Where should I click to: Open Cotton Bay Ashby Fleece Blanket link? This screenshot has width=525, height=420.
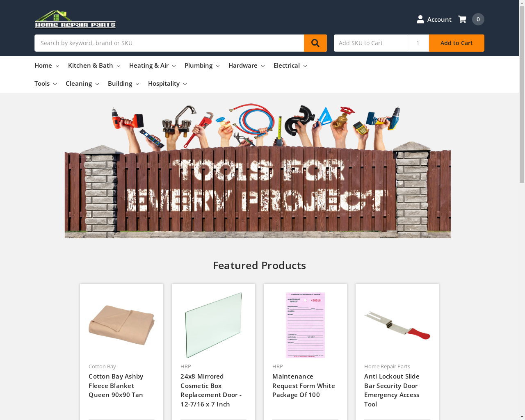point(116,386)
